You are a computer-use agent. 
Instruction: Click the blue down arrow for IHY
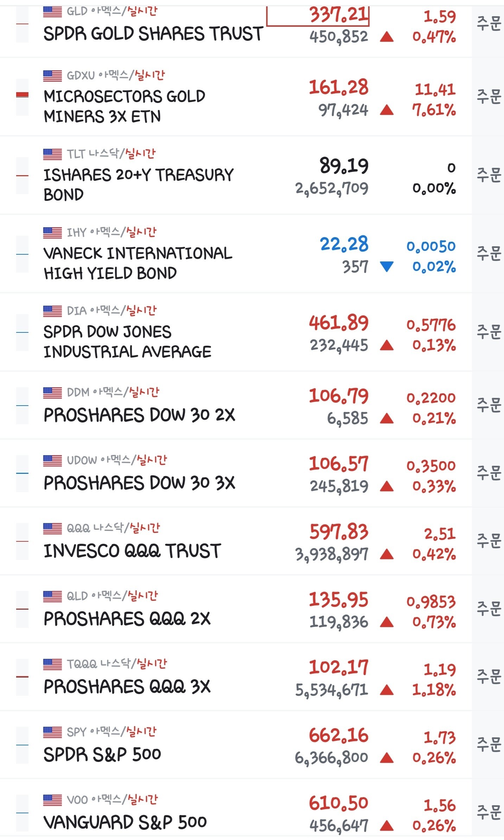(387, 267)
